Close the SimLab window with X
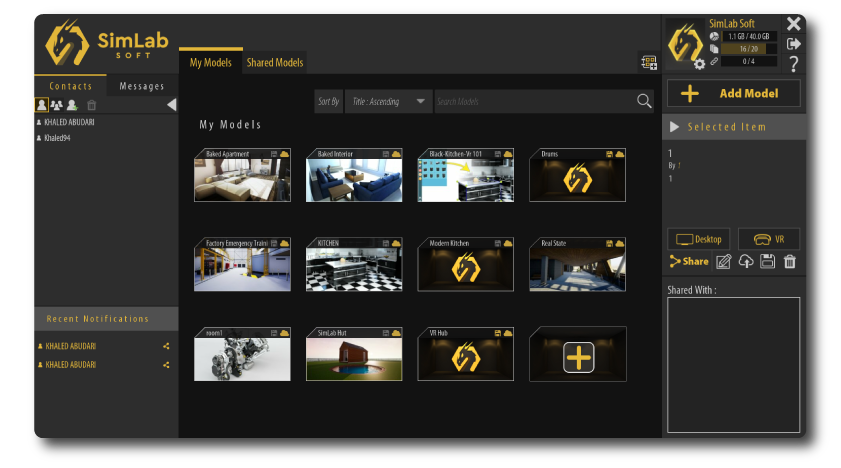841x468 pixels. tap(794, 24)
